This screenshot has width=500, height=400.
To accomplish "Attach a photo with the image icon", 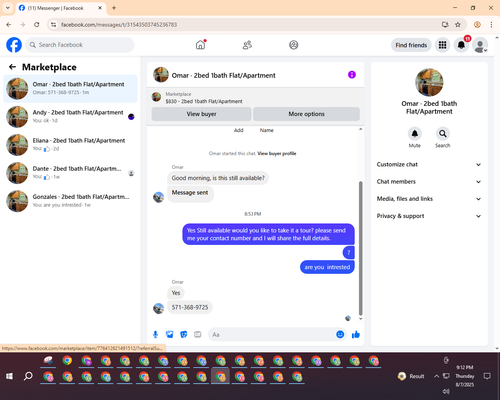I will click(170, 334).
